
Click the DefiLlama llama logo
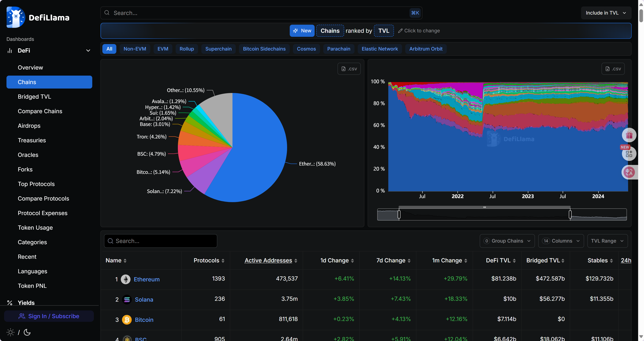click(16, 17)
